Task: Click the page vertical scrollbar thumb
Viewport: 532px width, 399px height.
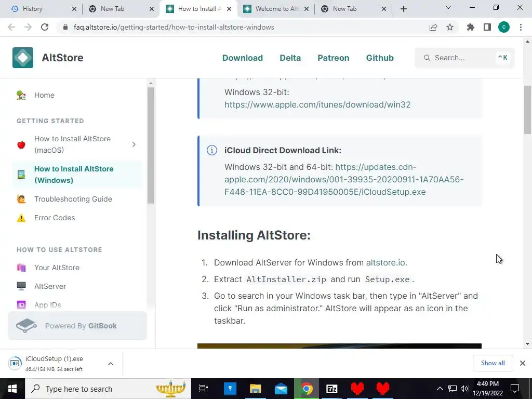Action: (527, 110)
